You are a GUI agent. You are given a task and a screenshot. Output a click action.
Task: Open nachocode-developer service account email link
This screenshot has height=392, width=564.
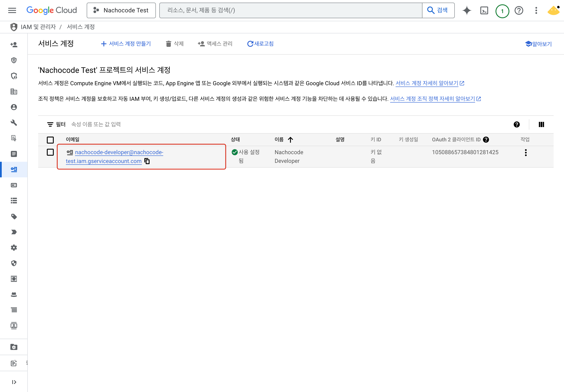pyautogui.click(x=119, y=152)
